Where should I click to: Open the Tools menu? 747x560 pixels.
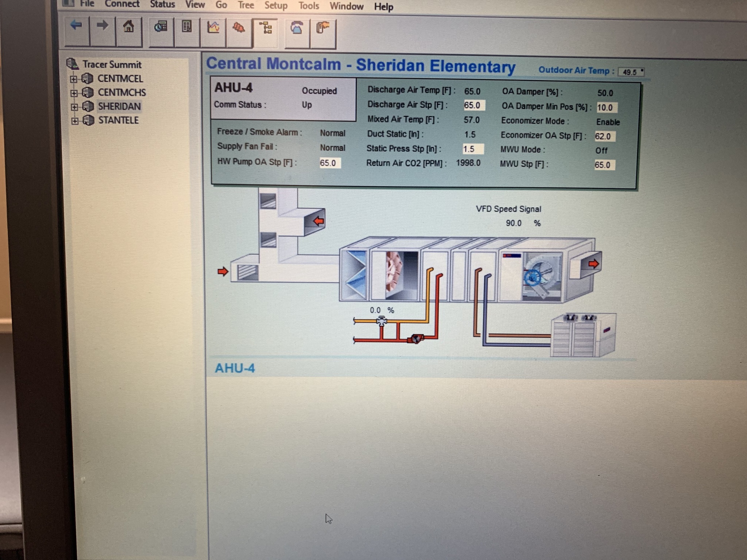(309, 6)
